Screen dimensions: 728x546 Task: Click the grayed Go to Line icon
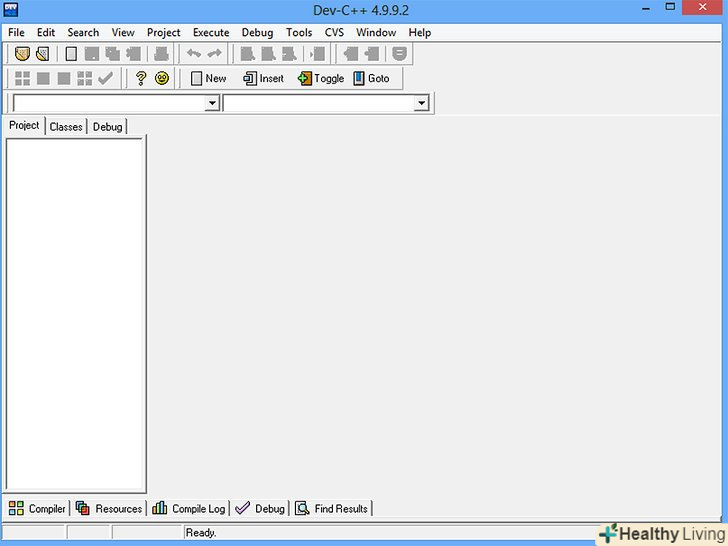318,54
